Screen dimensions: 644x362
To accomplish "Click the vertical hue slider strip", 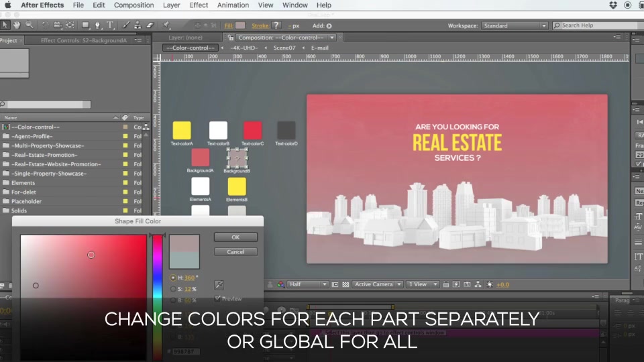I will tap(157, 298).
